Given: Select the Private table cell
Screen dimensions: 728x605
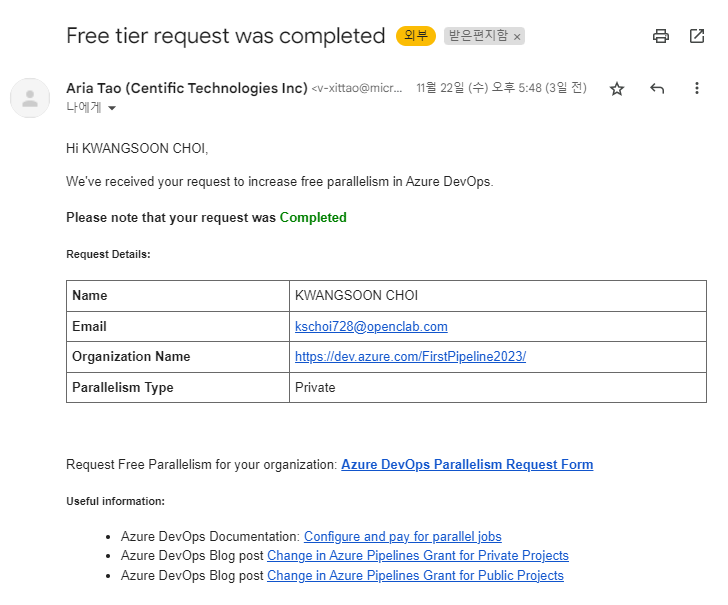Looking at the screenshot, I should coord(498,387).
